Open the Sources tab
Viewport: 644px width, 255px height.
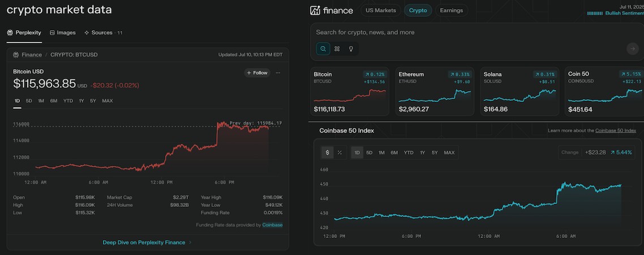[102, 32]
